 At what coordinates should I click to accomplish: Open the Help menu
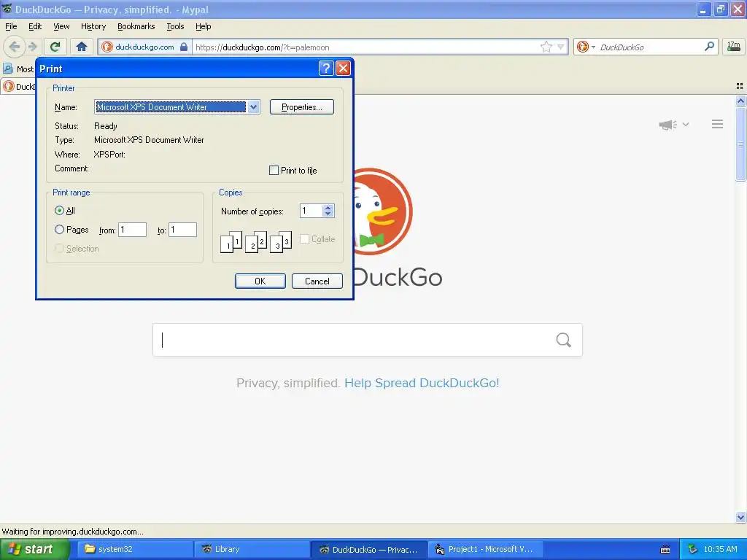click(x=203, y=26)
